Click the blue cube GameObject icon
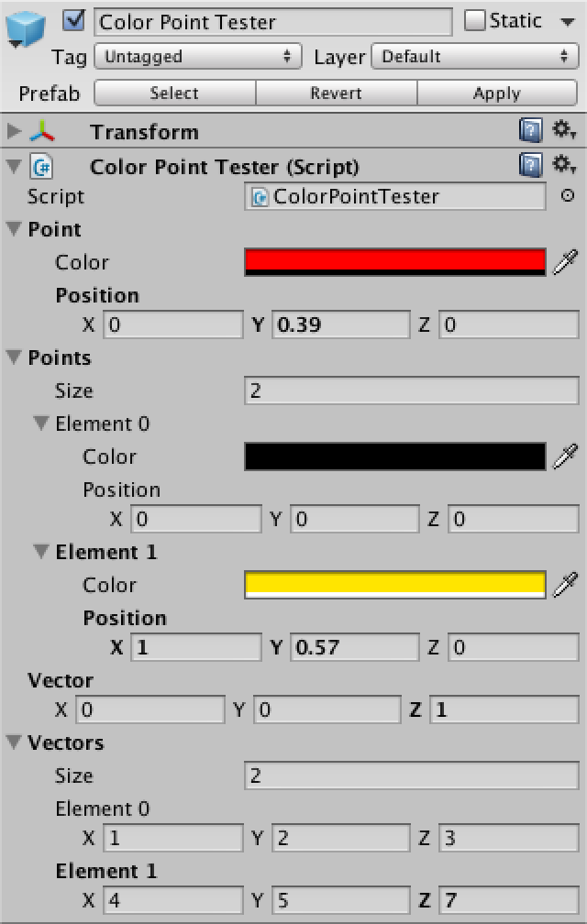Image resolution: width=587 pixels, height=924 pixels. (26, 31)
